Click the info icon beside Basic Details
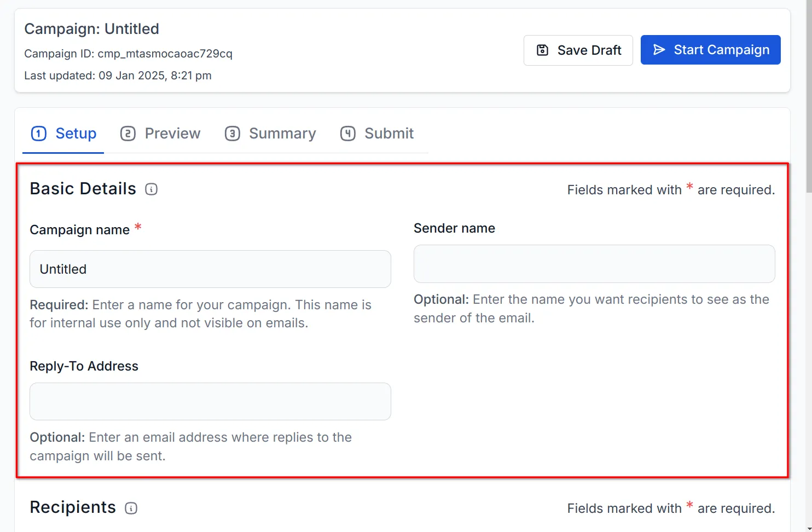 [x=151, y=189]
